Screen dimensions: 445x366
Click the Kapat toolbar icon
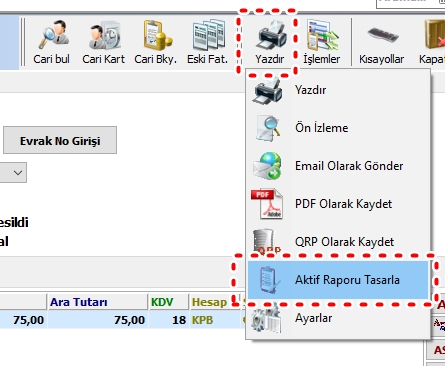pyautogui.click(x=432, y=42)
